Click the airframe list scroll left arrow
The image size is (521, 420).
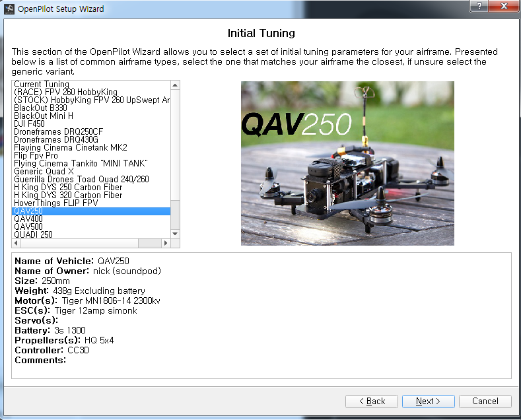(x=16, y=243)
